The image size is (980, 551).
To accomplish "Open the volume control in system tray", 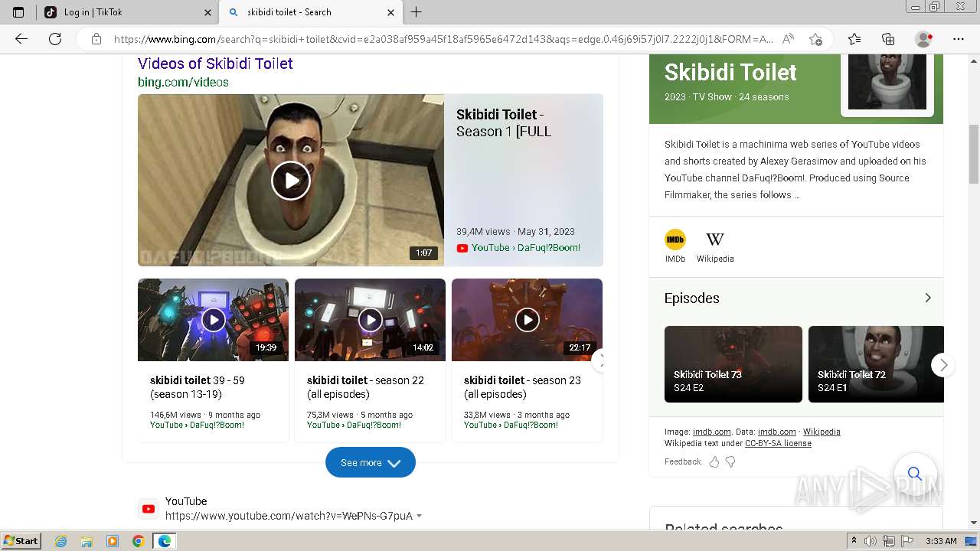I will pos(871,541).
